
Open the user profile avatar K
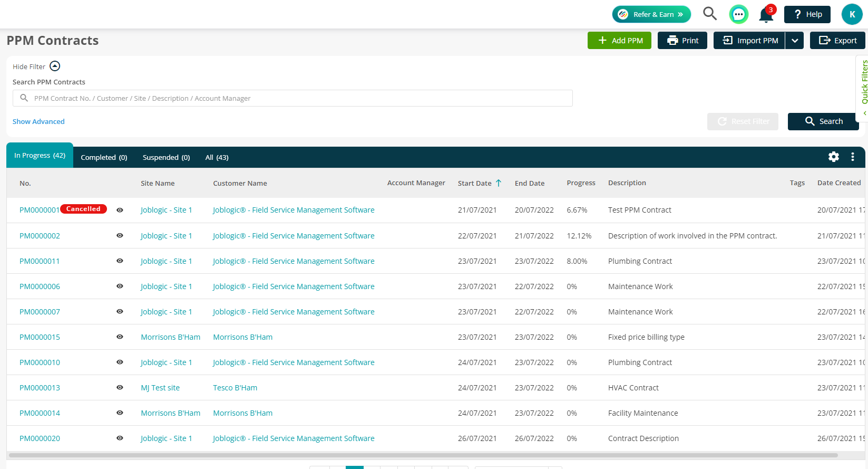[852, 14]
